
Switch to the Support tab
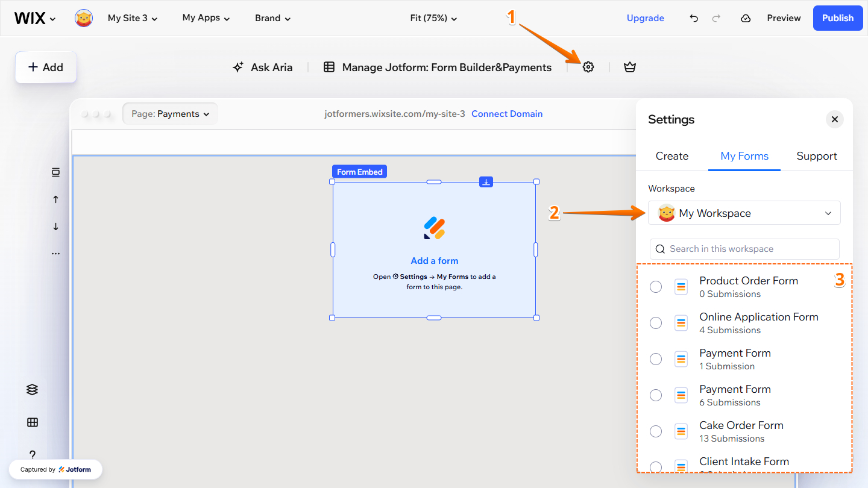tap(817, 156)
